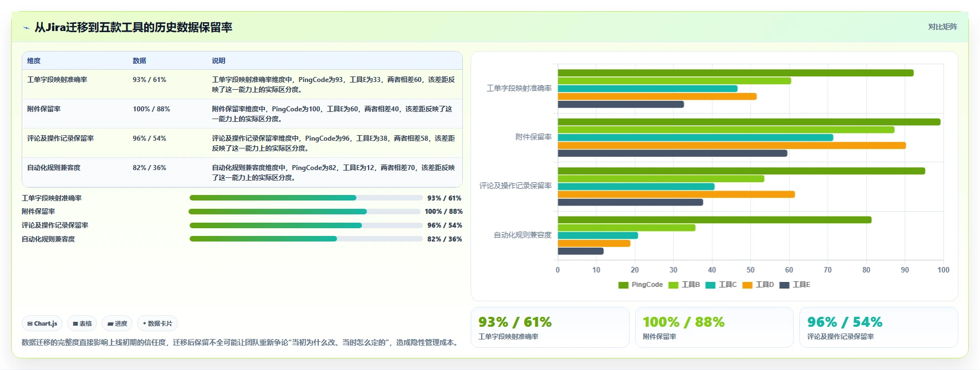This screenshot has width=980, height=370.
Task: Click the 进度 tag chip
Action: pos(117,323)
